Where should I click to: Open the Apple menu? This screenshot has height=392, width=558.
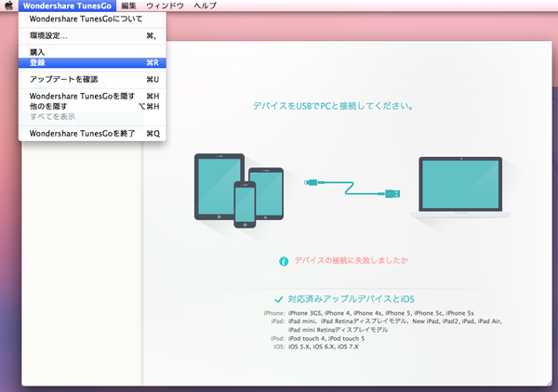8,6
